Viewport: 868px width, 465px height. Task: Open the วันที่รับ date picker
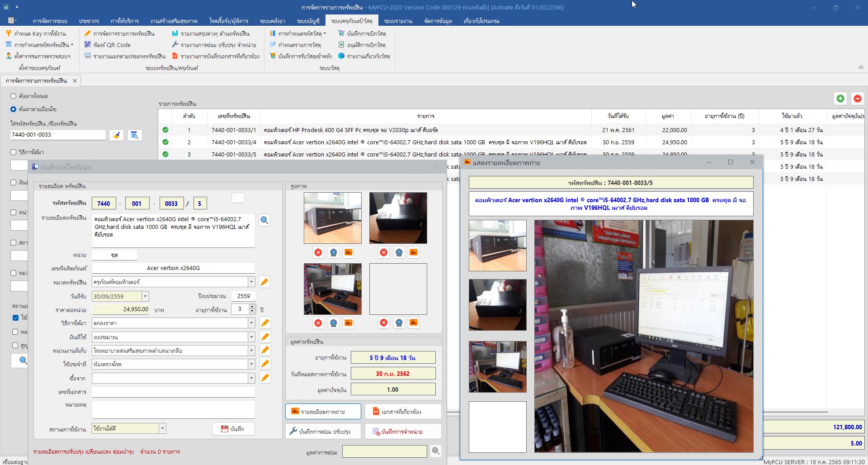(x=145, y=296)
